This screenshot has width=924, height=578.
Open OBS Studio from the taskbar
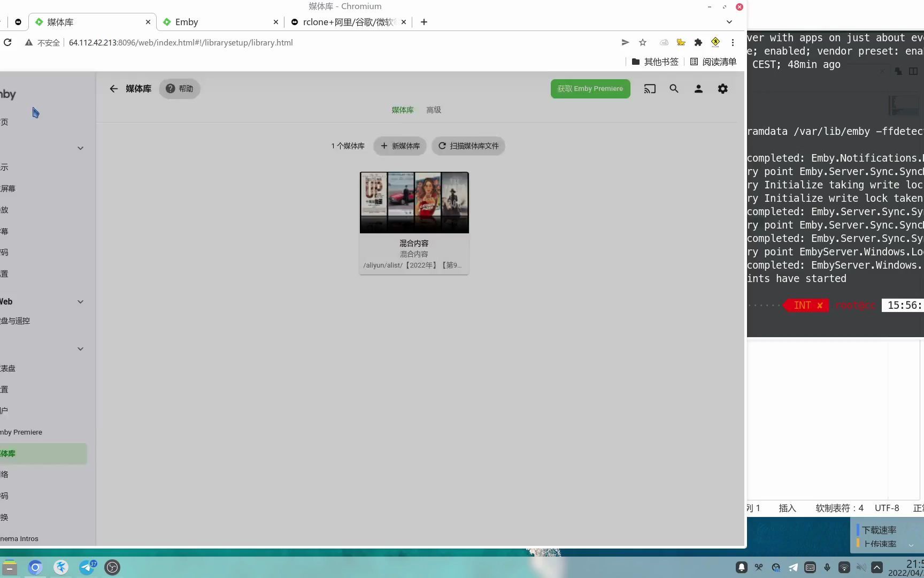112,567
